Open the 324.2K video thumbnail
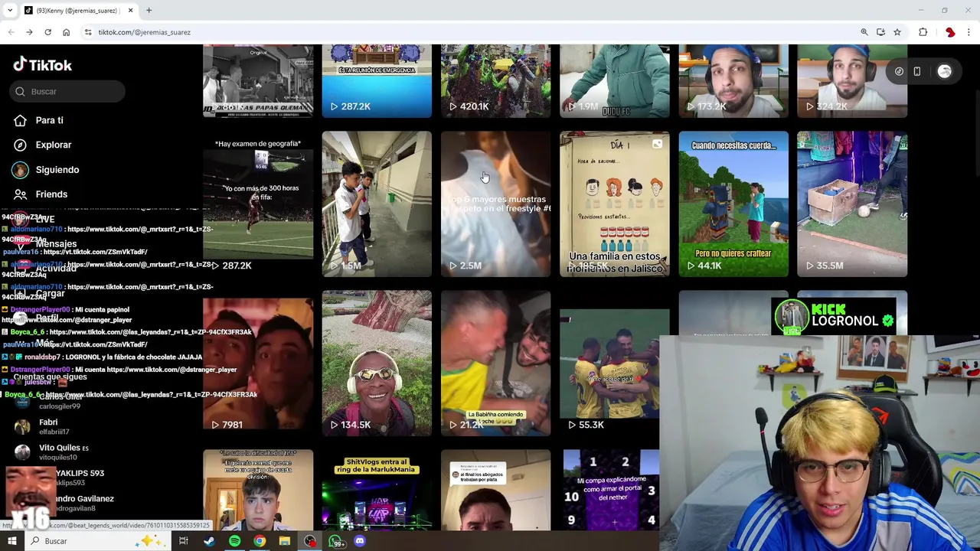 pyautogui.click(x=852, y=80)
